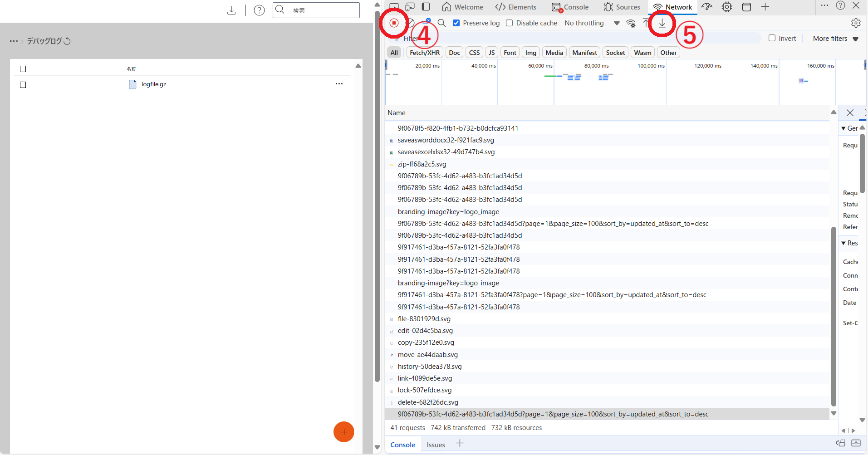Tick the Invert filter checkbox
Image resolution: width=868 pixels, height=455 pixels.
point(772,38)
